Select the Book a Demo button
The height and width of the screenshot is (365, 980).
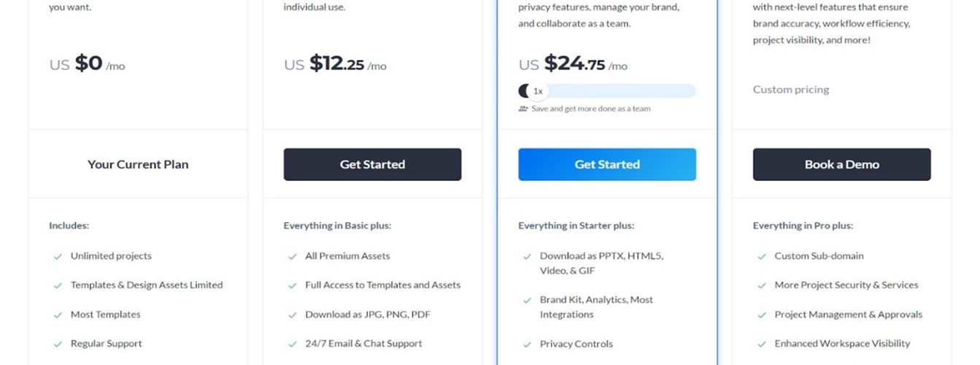(x=841, y=164)
